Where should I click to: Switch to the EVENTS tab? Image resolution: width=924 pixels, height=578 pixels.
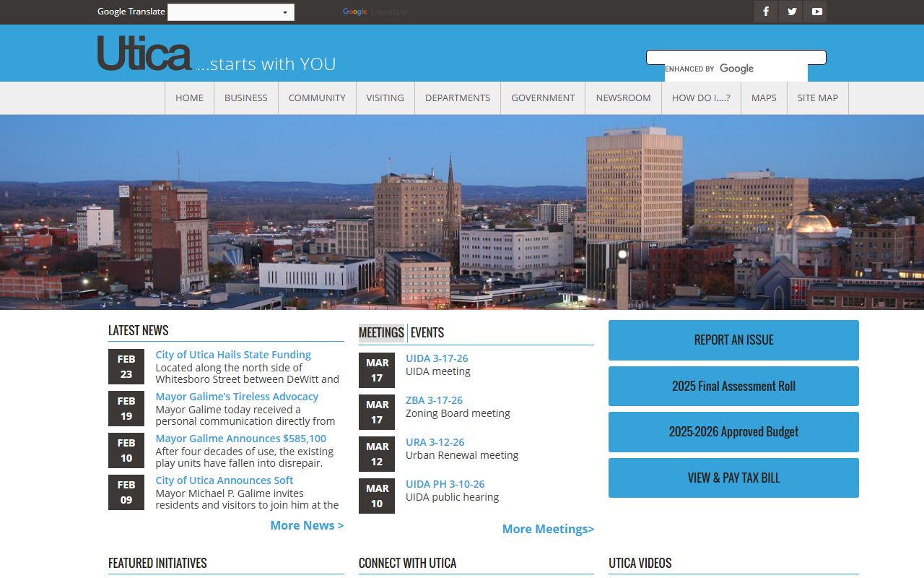pos(427,332)
